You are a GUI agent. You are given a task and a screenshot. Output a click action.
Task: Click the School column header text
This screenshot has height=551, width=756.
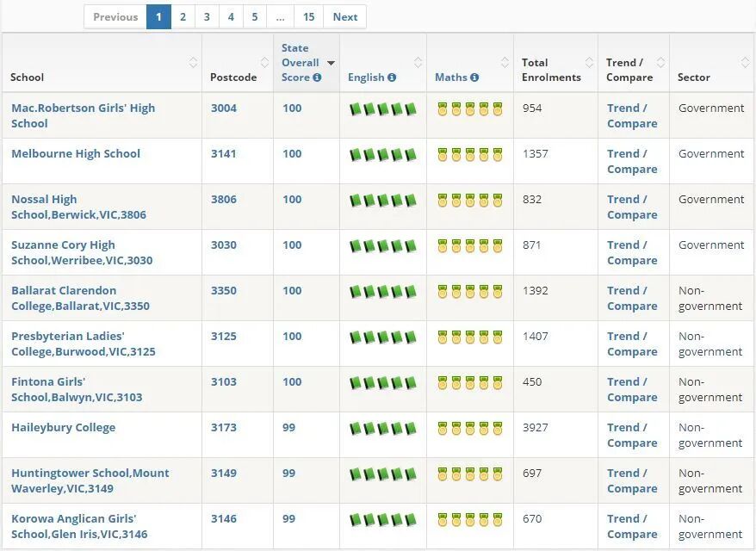click(27, 77)
